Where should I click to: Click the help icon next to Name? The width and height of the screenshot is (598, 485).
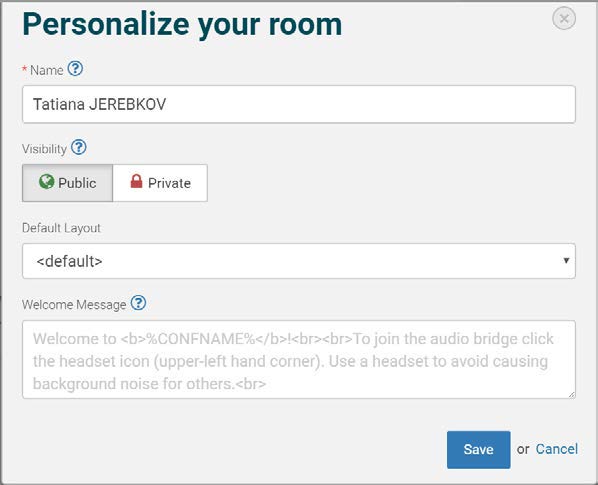click(75, 69)
